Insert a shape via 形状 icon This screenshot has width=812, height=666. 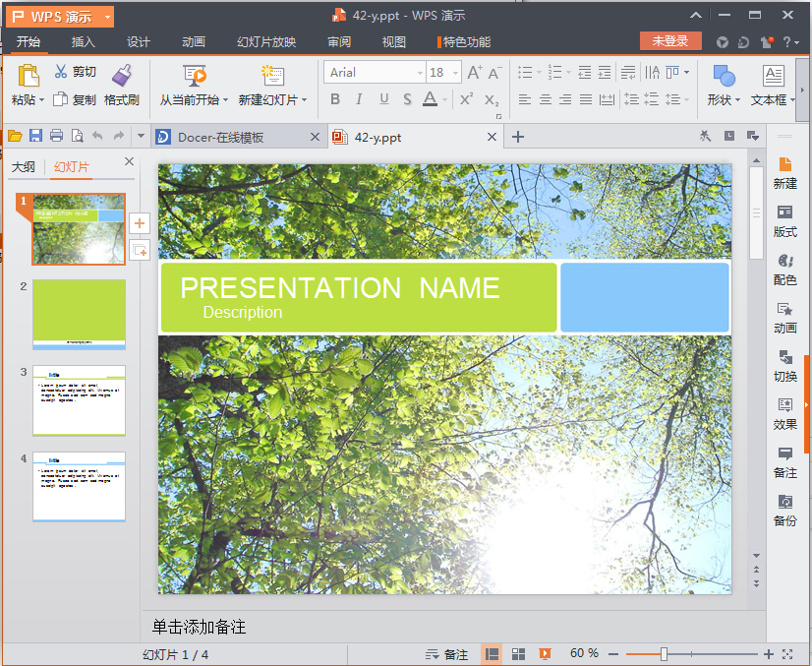(724, 76)
